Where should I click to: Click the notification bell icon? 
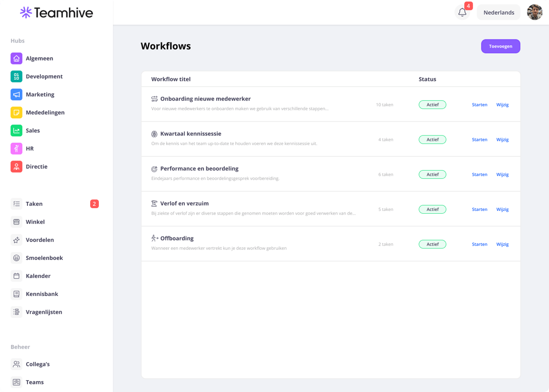point(462,12)
